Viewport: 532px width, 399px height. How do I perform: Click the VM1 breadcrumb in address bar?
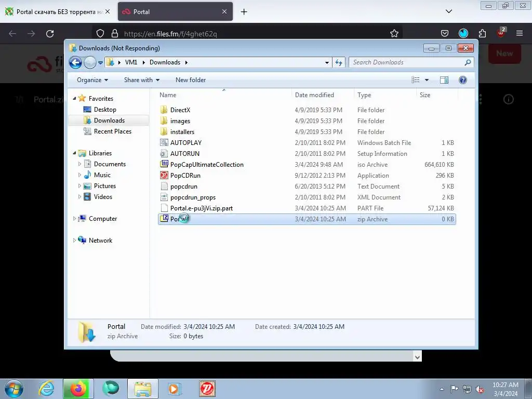point(131,62)
